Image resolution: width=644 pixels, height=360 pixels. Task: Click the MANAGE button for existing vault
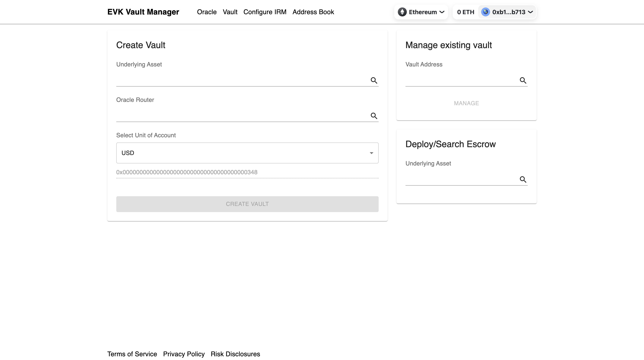466,103
